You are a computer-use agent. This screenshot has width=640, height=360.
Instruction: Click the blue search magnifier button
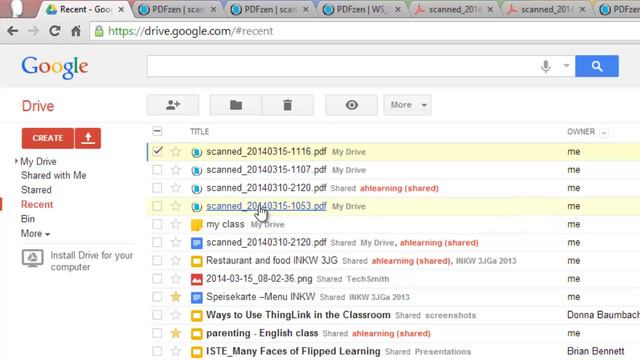597,66
